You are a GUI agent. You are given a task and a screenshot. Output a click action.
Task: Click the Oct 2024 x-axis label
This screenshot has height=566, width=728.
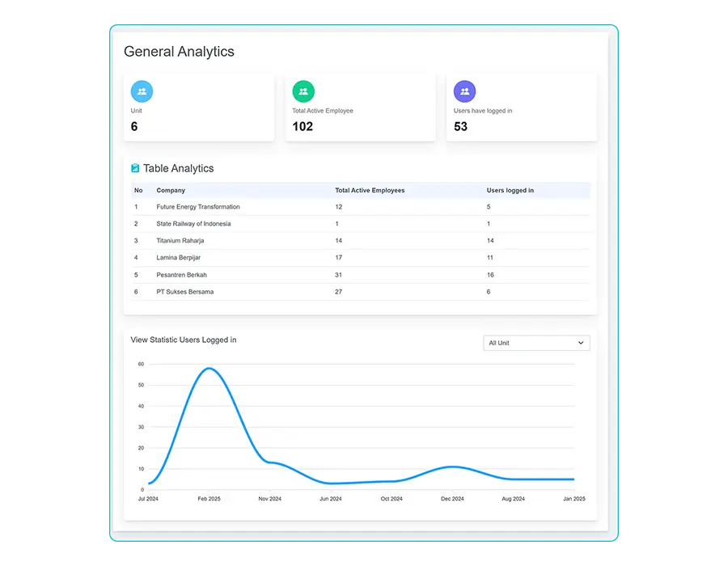[x=392, y=499]
